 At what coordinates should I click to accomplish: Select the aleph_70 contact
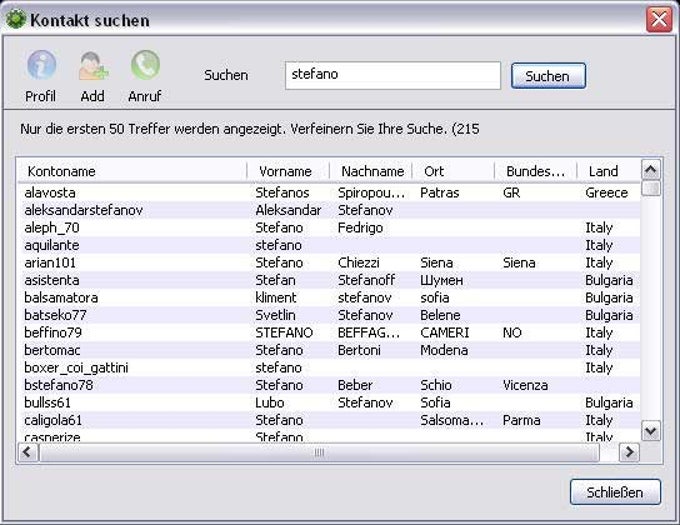click(329, 228)
